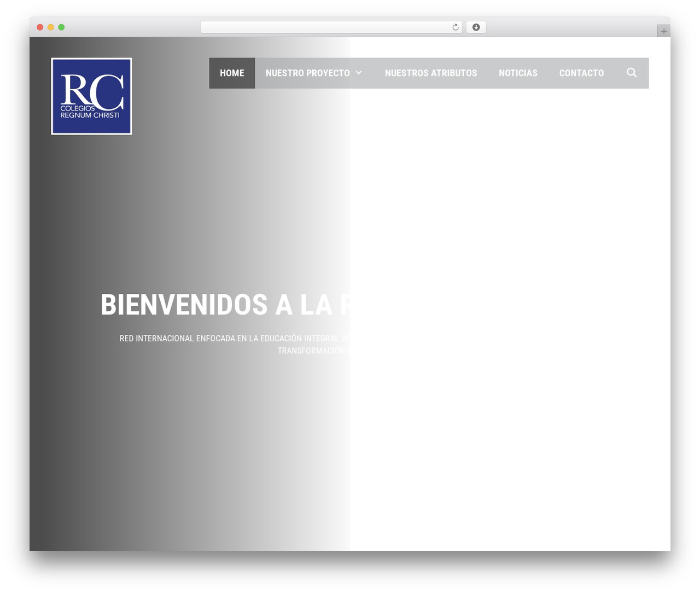The width and height of the screenshot is (700, 593).
Task: Open the search icon in navigation bar
Action: pos(632,73)
